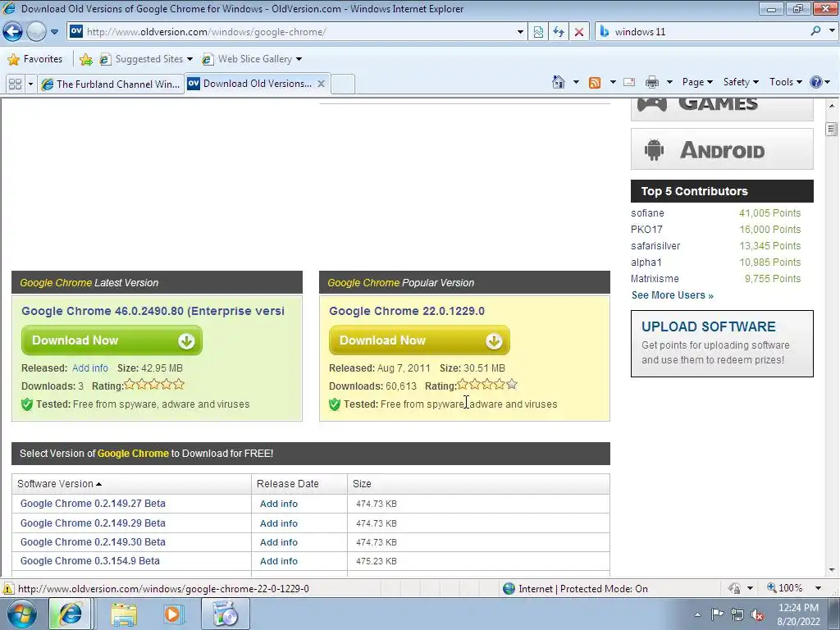This screenshot has width=840, height=630.
Task: Click Internet Explorer on the taskbar
Action: (x=70, y=614)
